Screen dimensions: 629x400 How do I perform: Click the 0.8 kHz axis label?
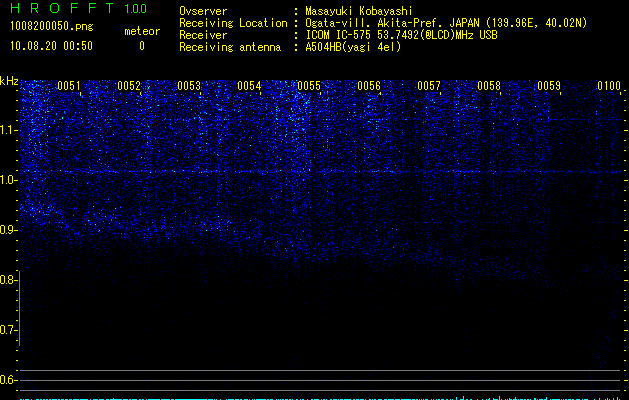[7, 280]
